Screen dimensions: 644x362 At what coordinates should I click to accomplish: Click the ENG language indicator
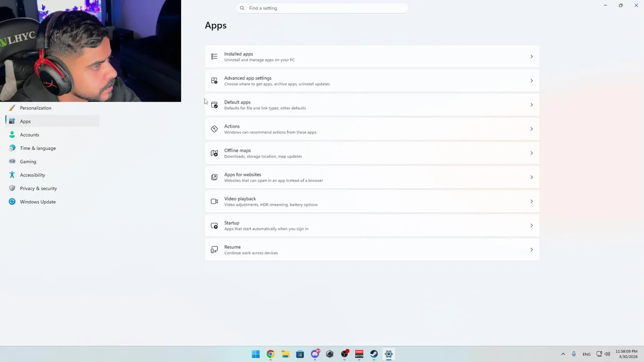[x=587, y=354]
